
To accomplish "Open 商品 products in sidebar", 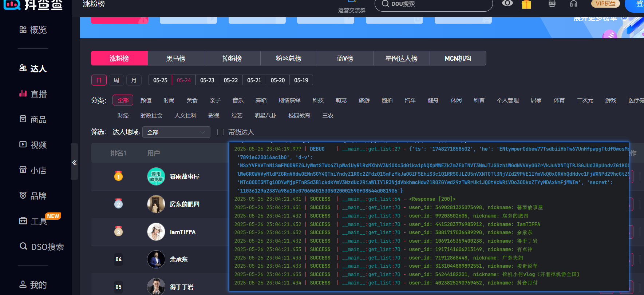I will coord(33,119).
